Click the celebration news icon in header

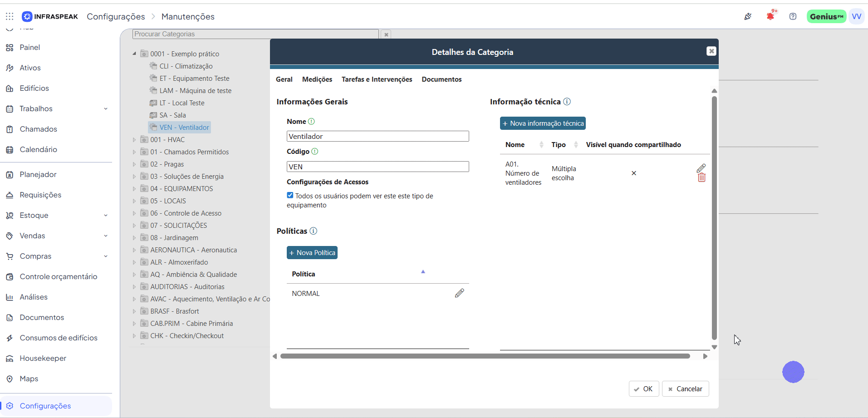click(x=748, y=16)
